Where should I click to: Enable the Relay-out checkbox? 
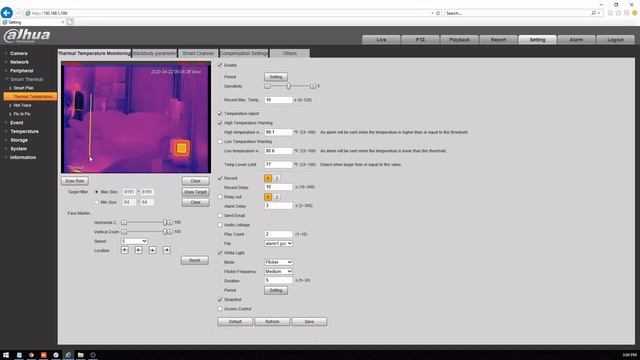pyautogui.click(x=220, y=197)
